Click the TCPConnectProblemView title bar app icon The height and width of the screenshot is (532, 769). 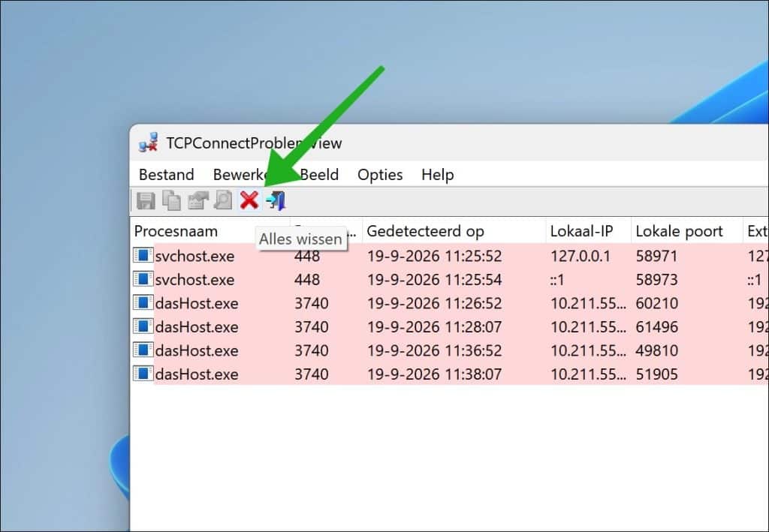coord(148,143)
